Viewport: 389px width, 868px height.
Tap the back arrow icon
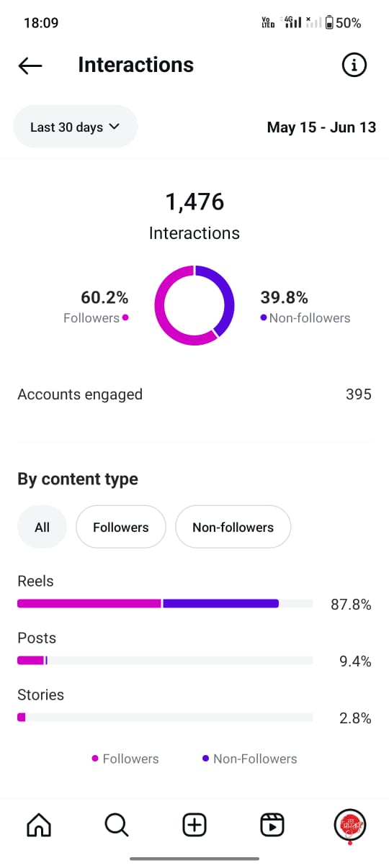click(x=30, y=65)
